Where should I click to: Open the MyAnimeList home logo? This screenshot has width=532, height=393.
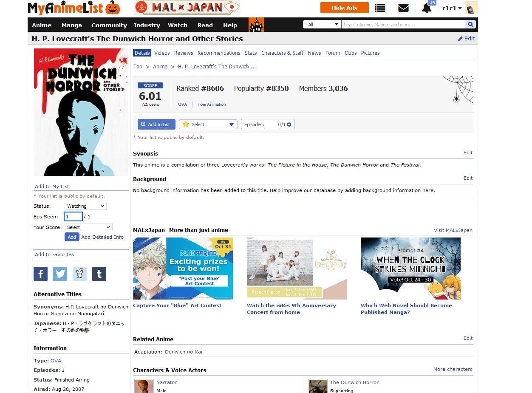tap(74, 8)
